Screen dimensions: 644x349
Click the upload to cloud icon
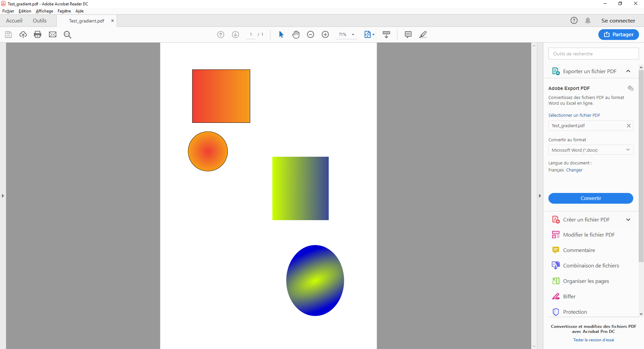pyautogui.click(x=23, y=35)
